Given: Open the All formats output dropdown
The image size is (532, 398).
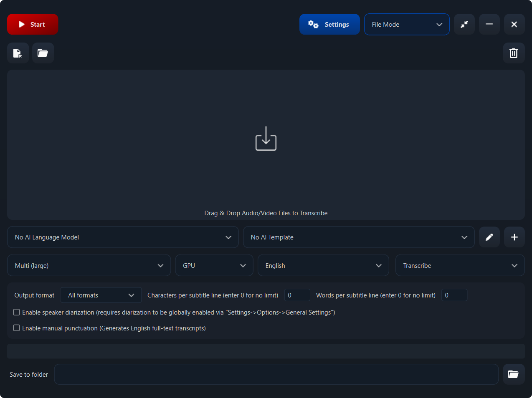Looking at the screenshot, I should click(101, 295).
